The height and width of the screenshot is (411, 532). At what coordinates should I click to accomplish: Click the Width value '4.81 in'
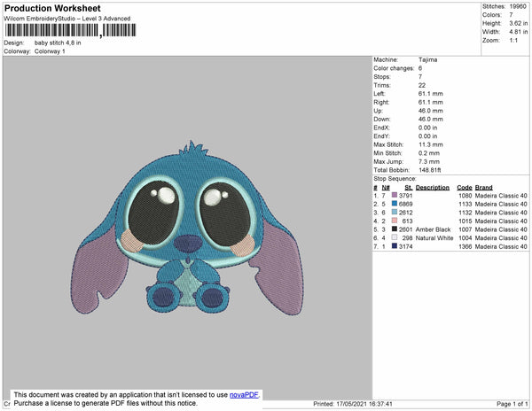pyautogui.click(x=518, y=32)
